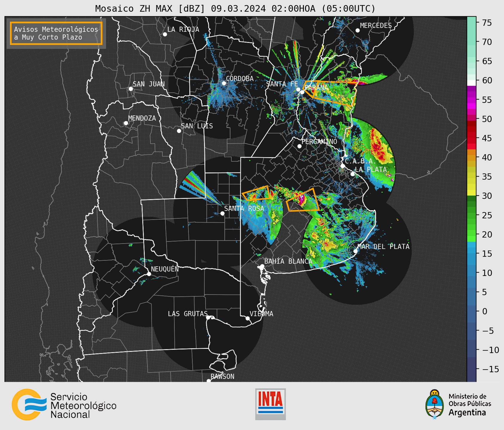Image resolution: width=504 pixels, height=430 pixels.
Task: Click the NEUQUÉN city marker dot
Action: (149, 274)
